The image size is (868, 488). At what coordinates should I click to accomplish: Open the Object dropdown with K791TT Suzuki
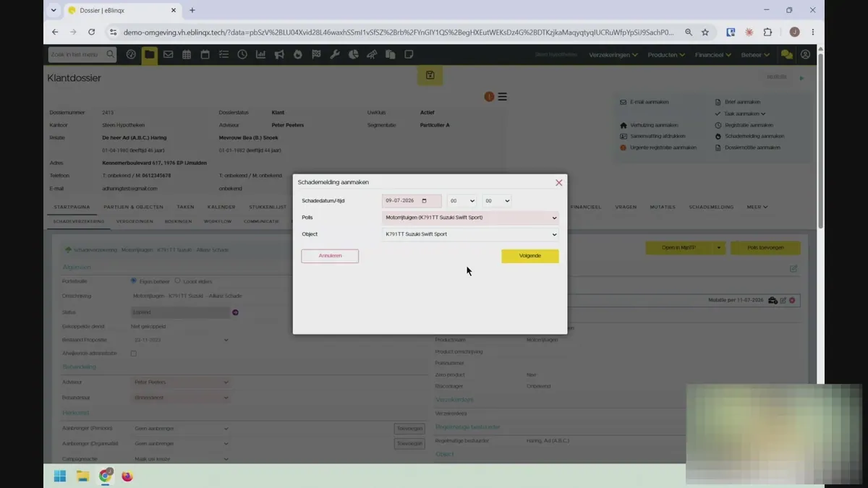(470, 234)
